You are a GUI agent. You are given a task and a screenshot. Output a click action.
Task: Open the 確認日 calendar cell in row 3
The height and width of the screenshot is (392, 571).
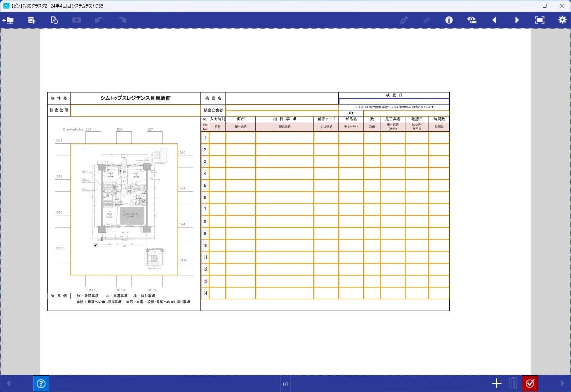[x=417, y=161]
